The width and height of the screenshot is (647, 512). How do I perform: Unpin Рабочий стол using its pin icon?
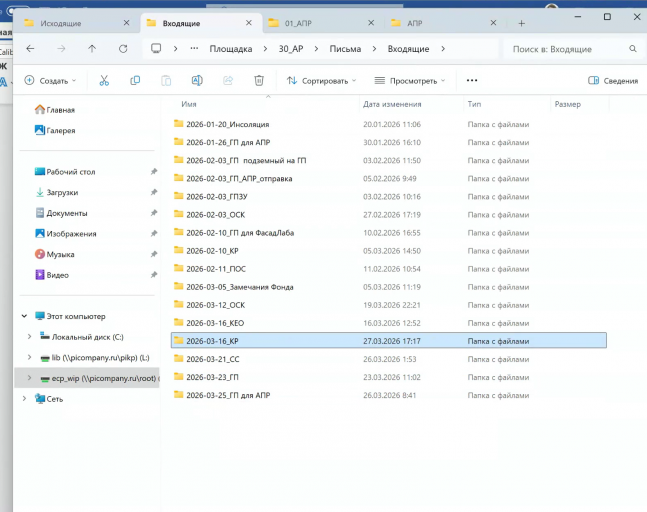point(153,172)
